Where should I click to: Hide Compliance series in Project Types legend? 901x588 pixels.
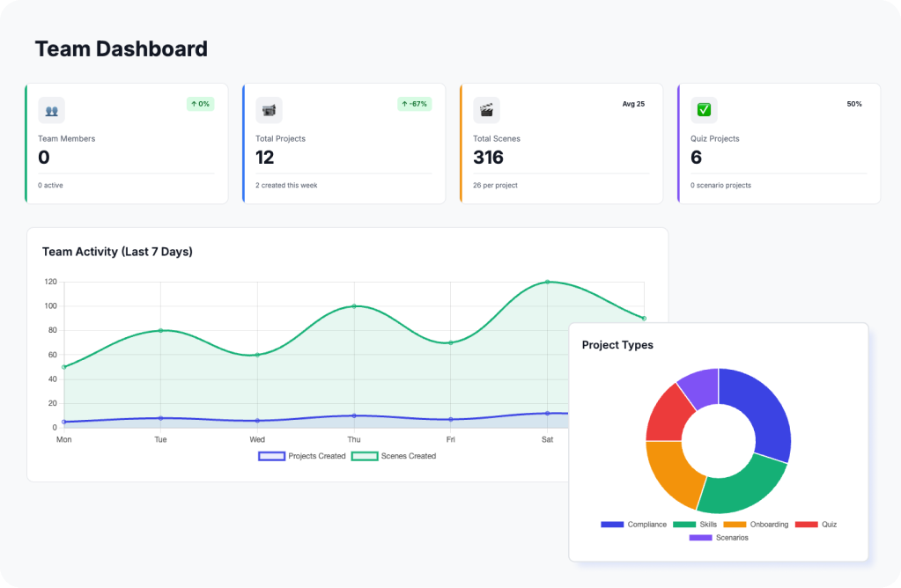[x=634, y=525]
